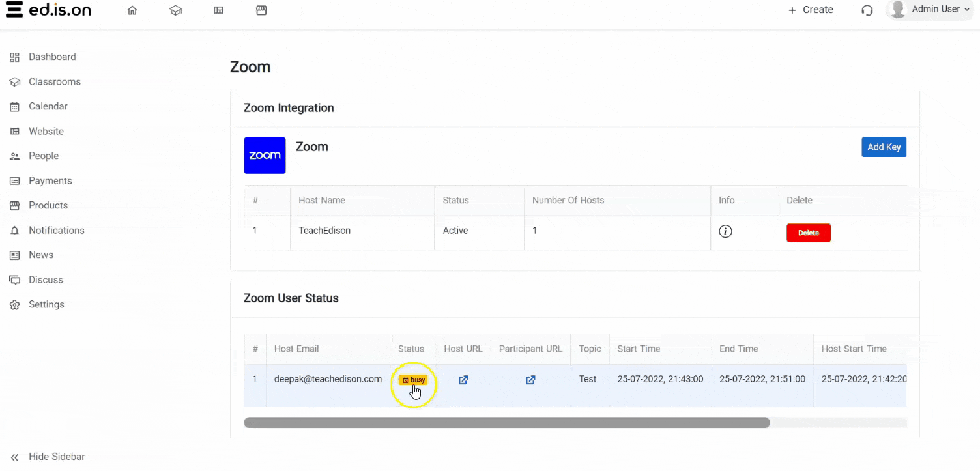The height and width of the screenshot is (471, 980).
Task: Open Settings in the sidebar
Action: tap(46, 304)
